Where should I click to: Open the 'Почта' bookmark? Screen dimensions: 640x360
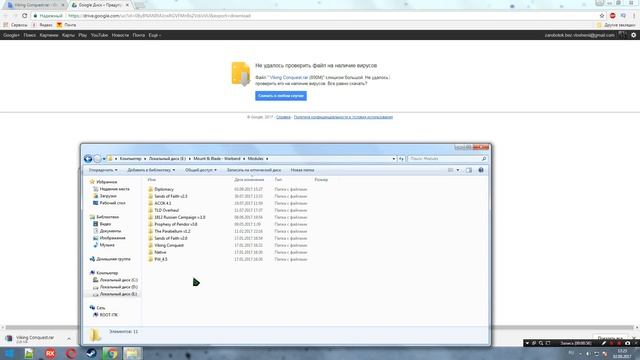pyautogui.click(x=66, y=25)
